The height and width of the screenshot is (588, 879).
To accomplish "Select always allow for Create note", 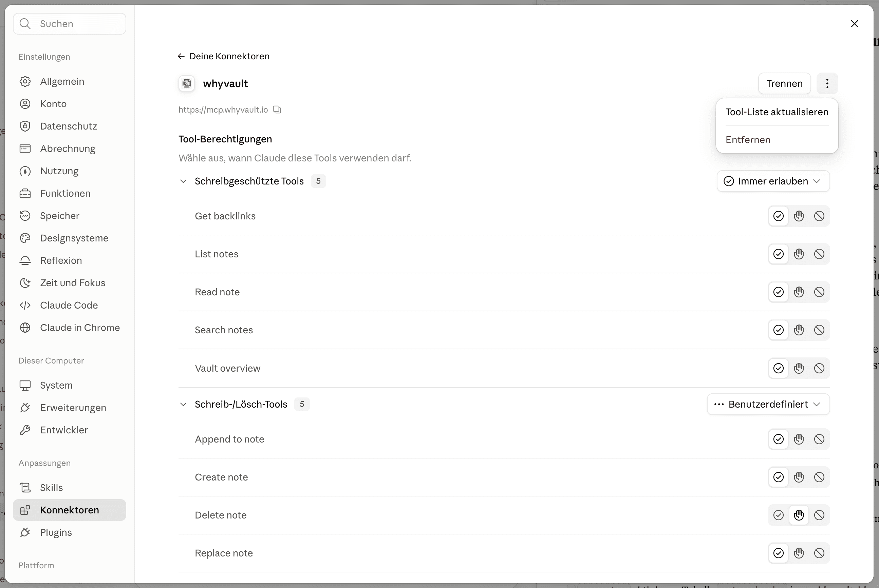I will point(779,477).
